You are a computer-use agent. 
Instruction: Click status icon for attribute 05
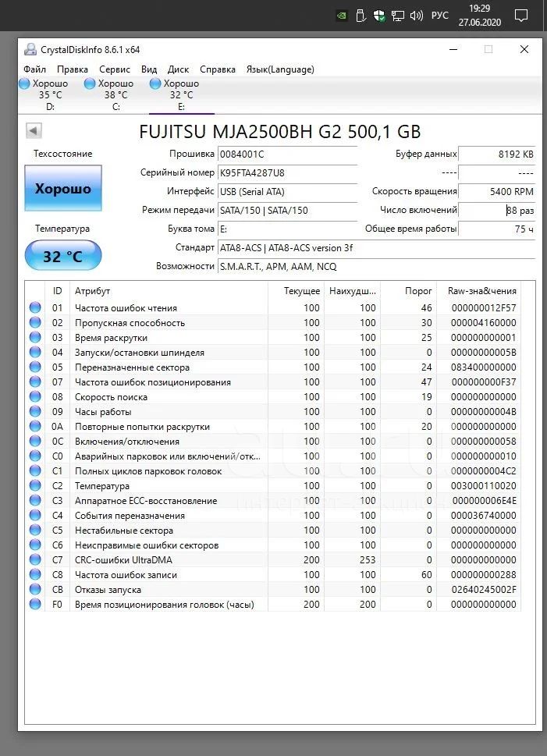tap(35, 367)
